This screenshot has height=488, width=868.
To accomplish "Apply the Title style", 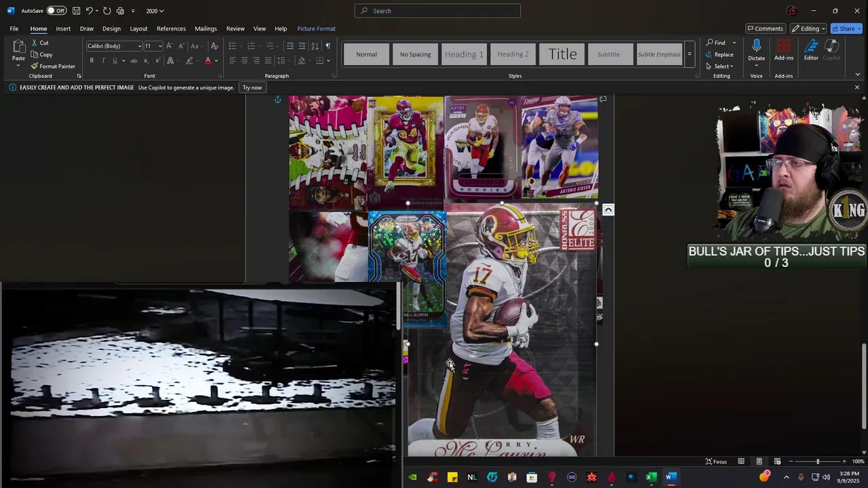I will 562,54.
